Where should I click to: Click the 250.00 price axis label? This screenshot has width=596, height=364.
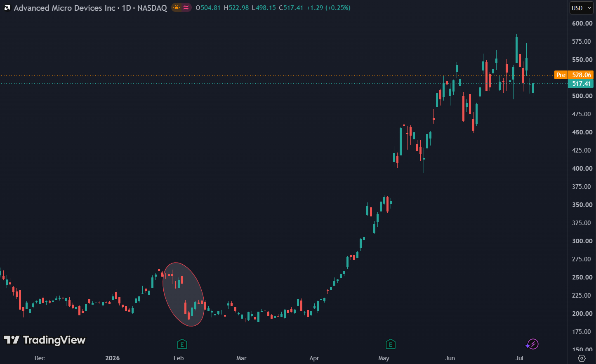(x=582, y=277)
